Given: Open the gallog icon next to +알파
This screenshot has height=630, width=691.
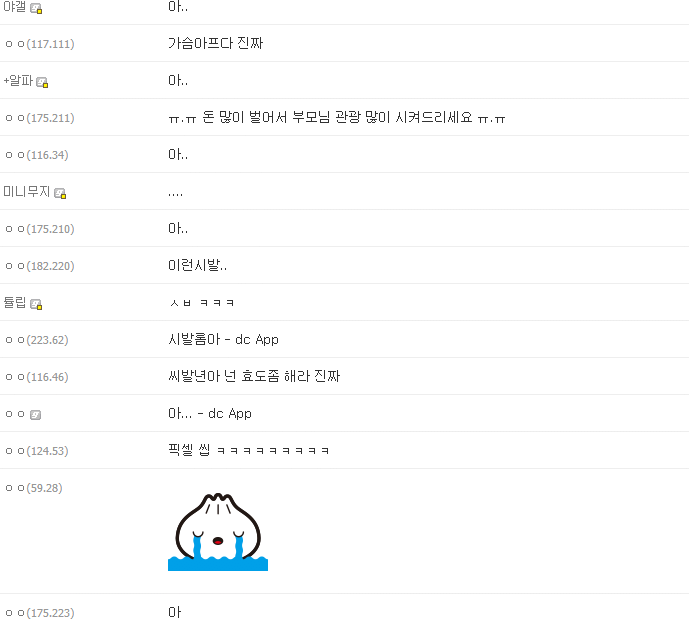Looking at the screenshot, I should pyautogui.click(x=42, y=82).
